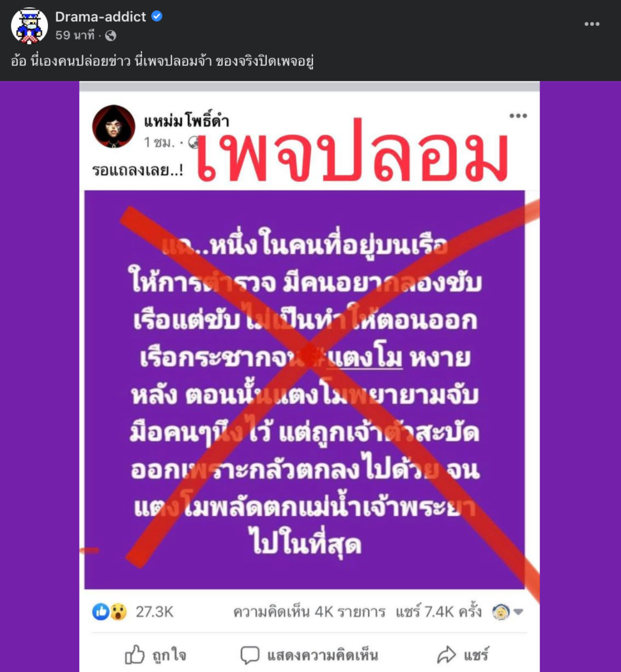Click the Drama-addict page name
621x672 pixels.
(x=100, y=16)
